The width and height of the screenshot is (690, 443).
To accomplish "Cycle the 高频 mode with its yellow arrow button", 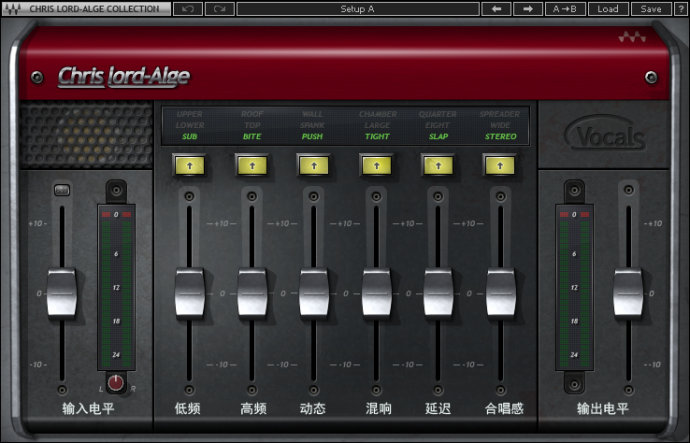I will click(252, 166).
